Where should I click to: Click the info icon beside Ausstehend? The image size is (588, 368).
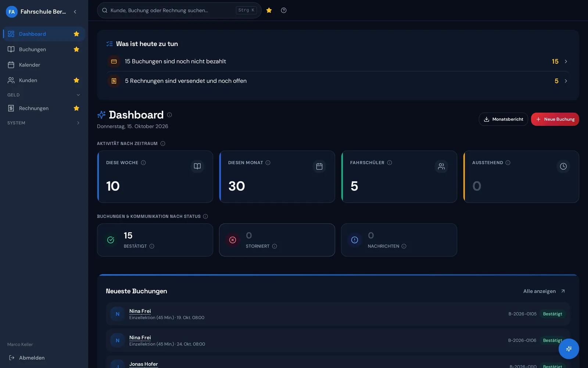508,163
